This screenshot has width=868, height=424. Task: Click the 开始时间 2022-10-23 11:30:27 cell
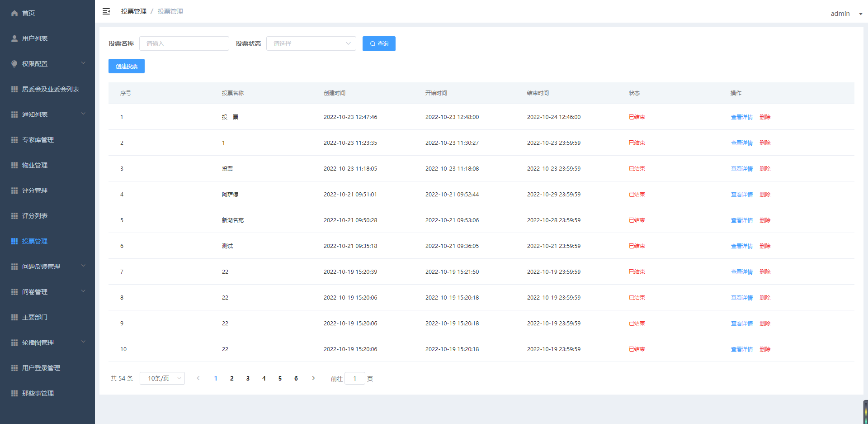tap(452, 143)
